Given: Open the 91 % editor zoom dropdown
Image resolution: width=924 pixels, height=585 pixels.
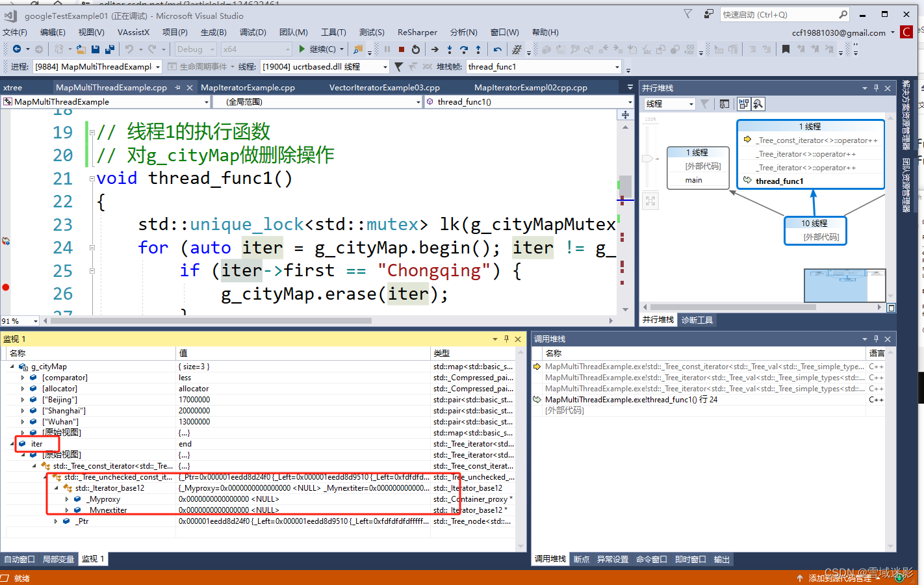Looking at the screenshot, I should tap(35, 320).
